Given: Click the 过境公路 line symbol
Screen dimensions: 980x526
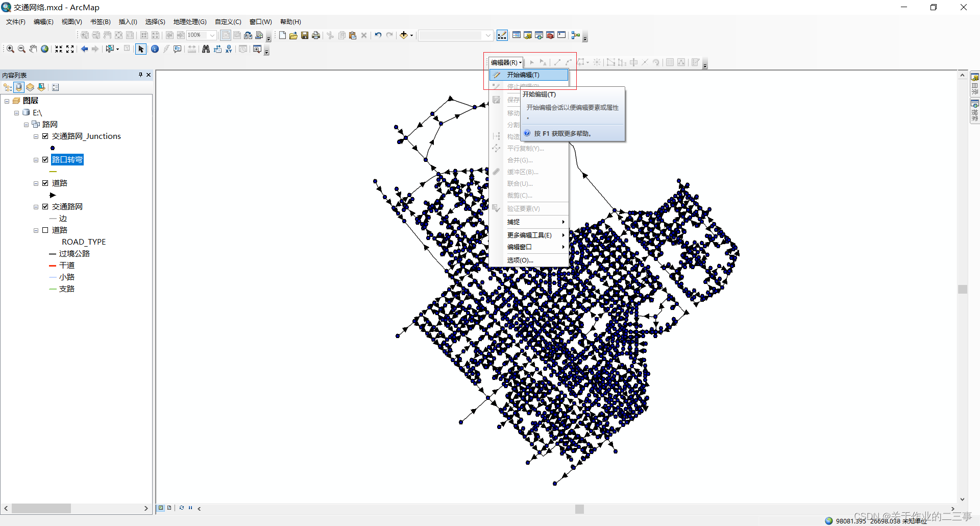Looking at the screenshot, I should click(x=53, y=254).
